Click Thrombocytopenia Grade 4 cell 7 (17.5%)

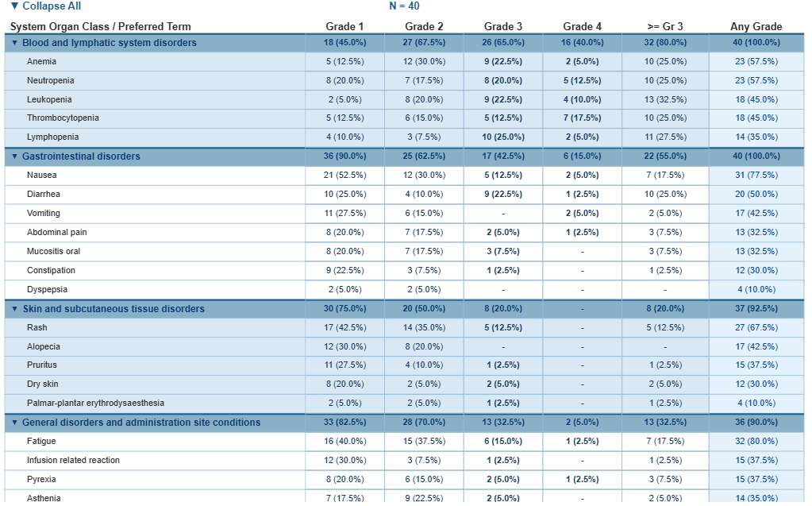click(x=582, y=118)
